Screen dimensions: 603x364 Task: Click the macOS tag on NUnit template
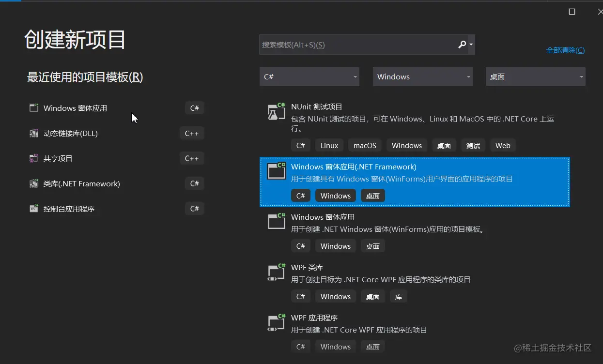point(365,145)
